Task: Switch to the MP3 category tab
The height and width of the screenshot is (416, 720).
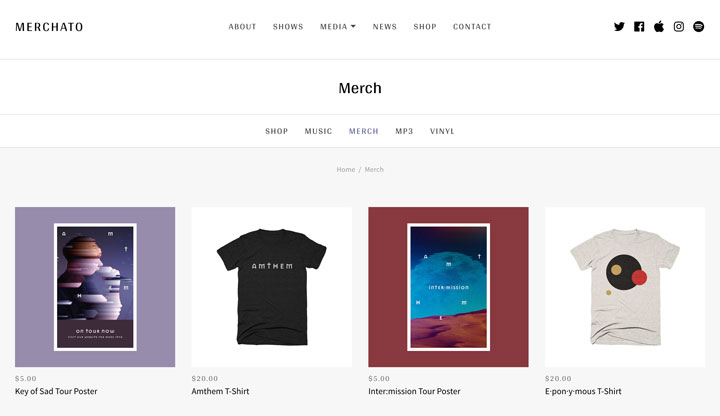Action: [x=404, y=131]
